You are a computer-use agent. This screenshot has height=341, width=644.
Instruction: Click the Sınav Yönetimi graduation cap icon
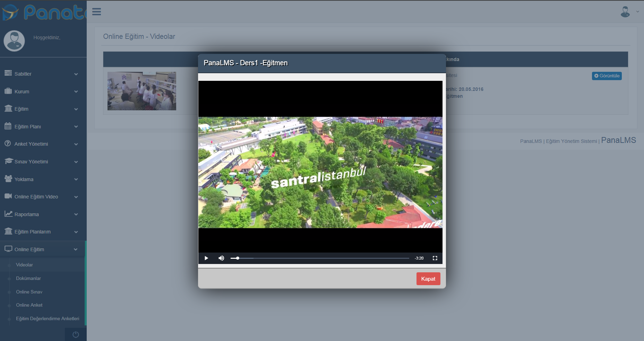(8, 161)
